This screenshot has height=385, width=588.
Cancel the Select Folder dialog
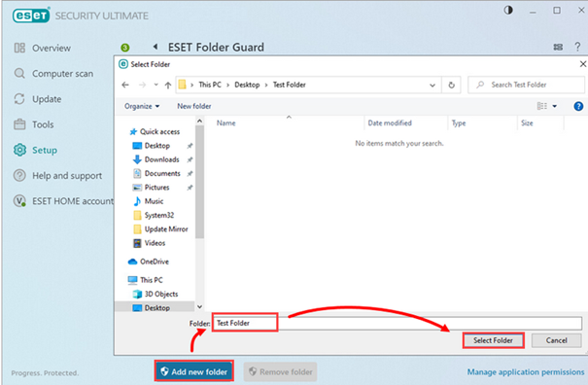(x=556, y=340)
